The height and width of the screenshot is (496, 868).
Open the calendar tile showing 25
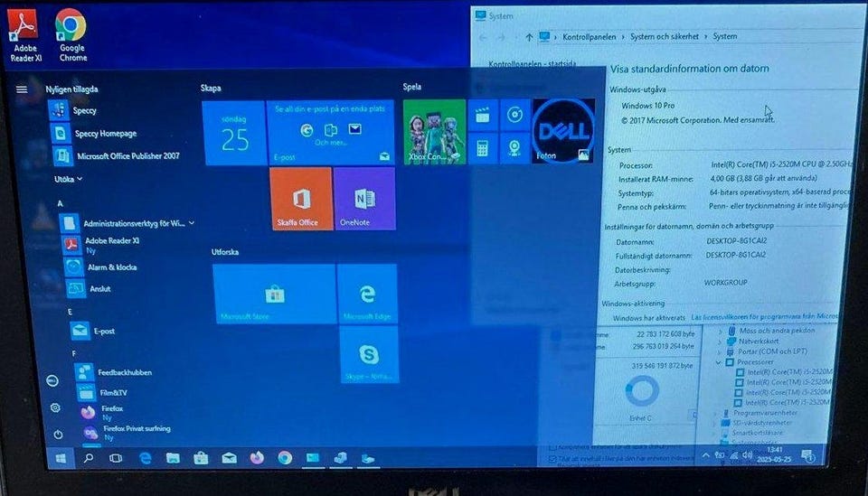pyautogui.click(x=235, y=133)
